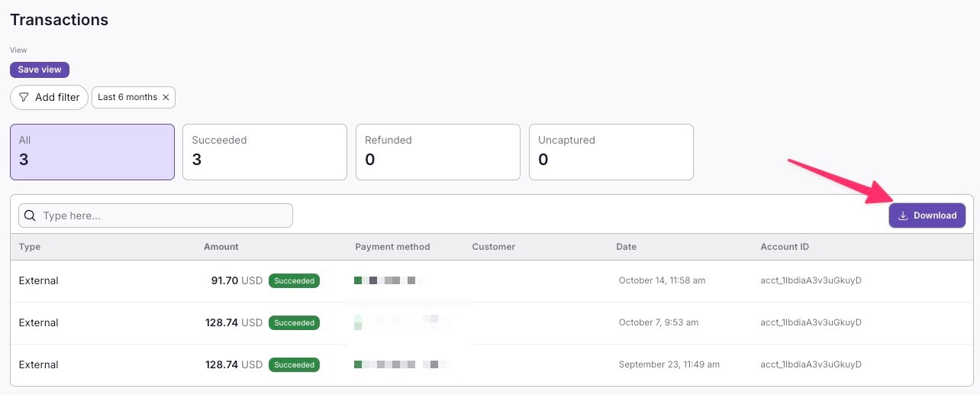The image size is (980, 395).
Task: Click the download arrow icon
Action: 903,215
